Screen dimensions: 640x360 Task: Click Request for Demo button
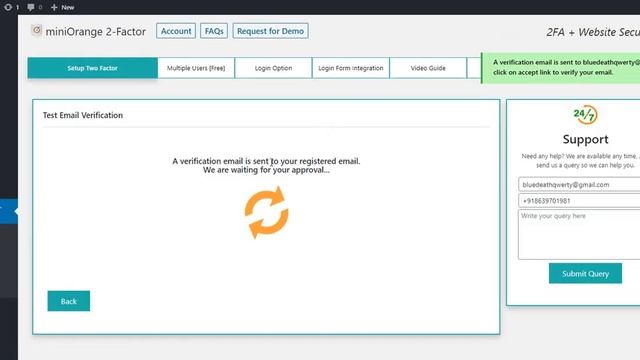[270, 31]
